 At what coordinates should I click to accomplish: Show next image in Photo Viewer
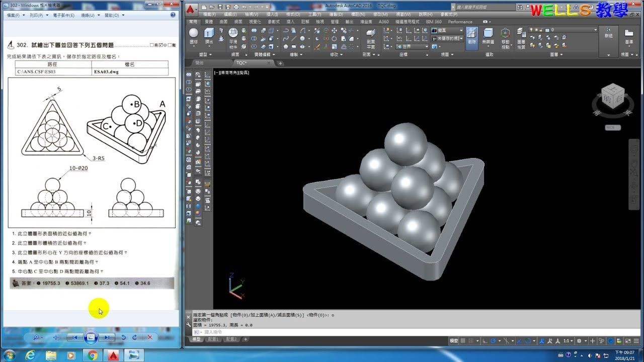[x=107, y=337]
